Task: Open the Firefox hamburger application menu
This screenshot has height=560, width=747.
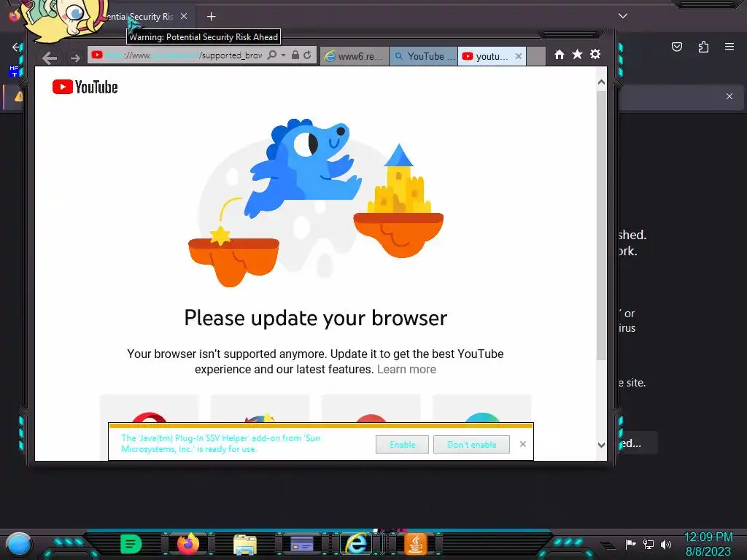Action: (729, 47)
